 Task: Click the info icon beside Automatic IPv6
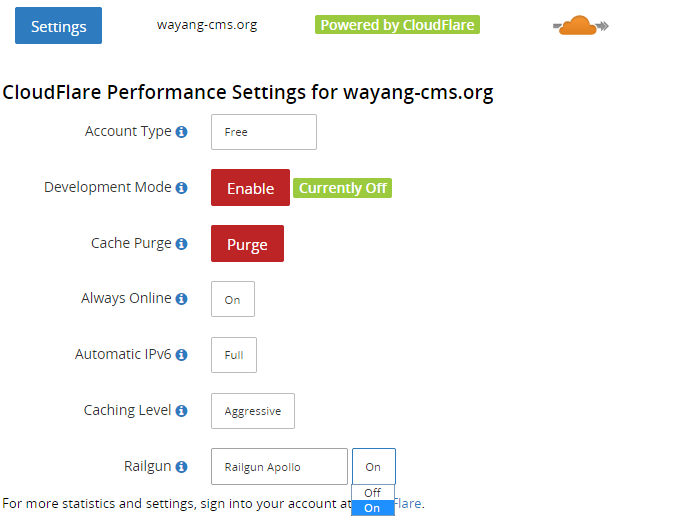181,355
